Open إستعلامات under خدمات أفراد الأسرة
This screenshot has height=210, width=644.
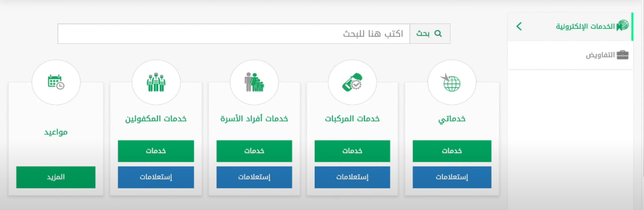coord(254,177)
